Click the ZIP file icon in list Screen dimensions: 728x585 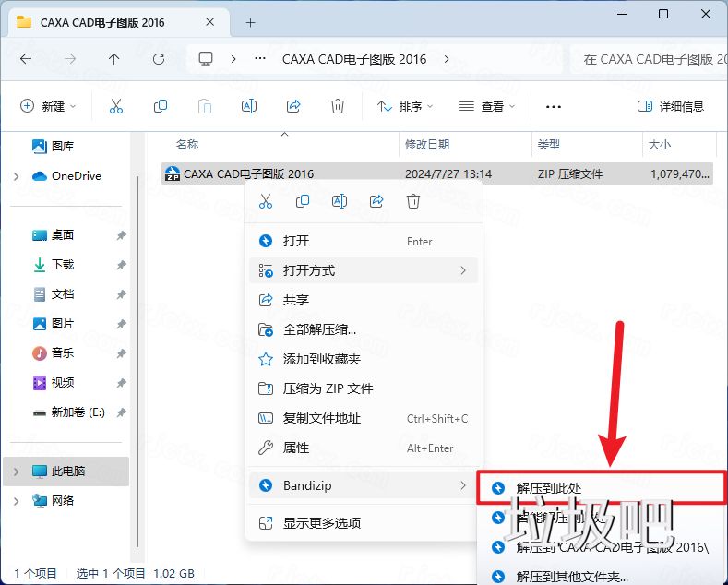point(173,173)
